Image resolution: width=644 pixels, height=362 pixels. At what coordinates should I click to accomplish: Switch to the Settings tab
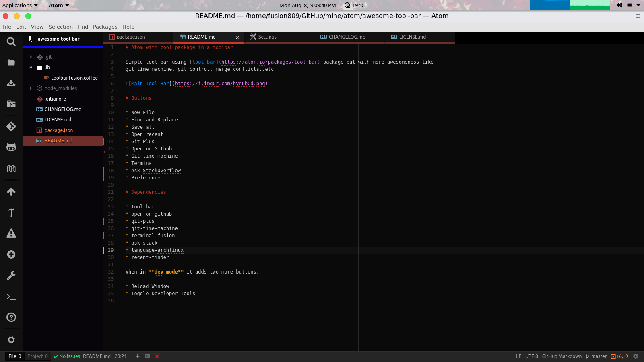click(x=279, y=37)
